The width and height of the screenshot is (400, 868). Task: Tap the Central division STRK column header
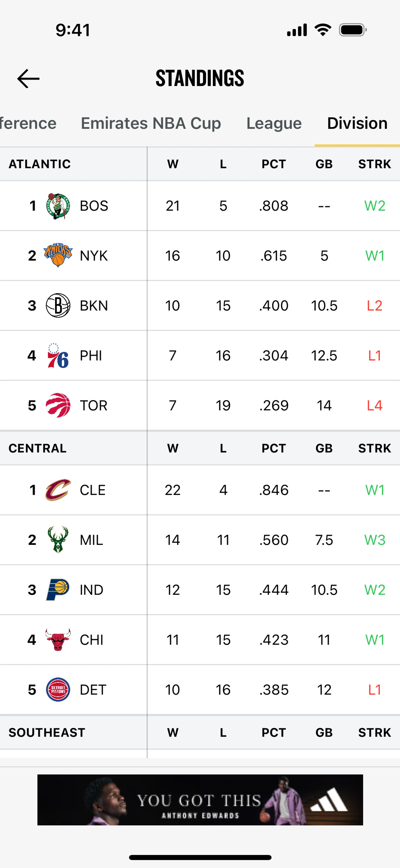pos(374,448)
